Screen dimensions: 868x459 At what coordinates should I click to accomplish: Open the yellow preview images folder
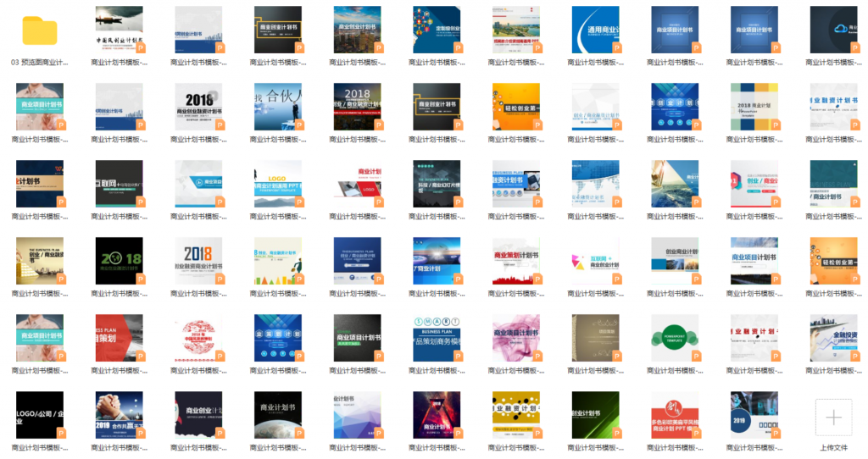[39, 31]
